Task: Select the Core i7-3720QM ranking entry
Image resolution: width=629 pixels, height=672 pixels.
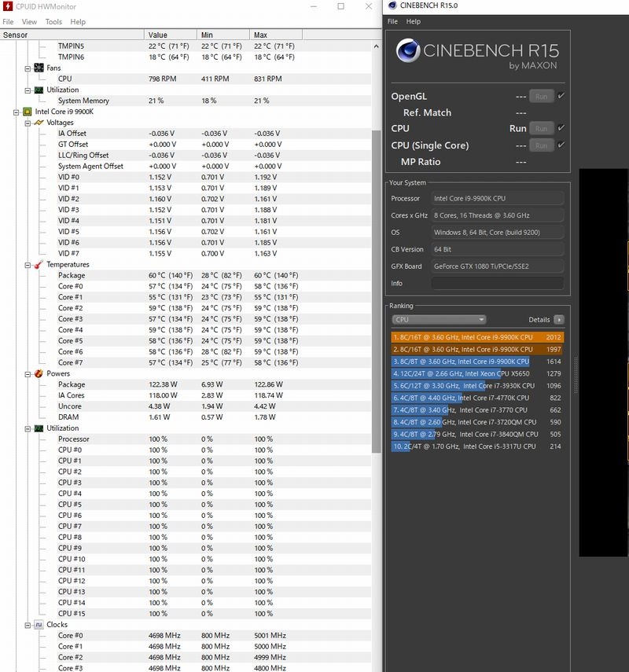Action: (477, 422)
